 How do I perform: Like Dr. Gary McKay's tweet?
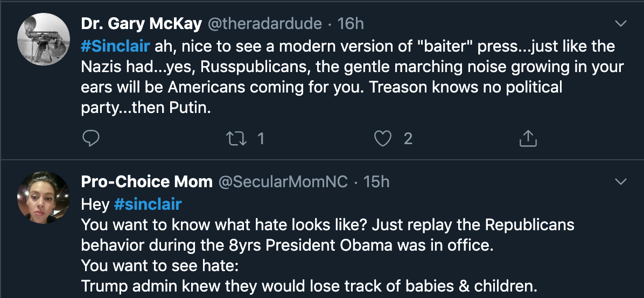point(383,139)
